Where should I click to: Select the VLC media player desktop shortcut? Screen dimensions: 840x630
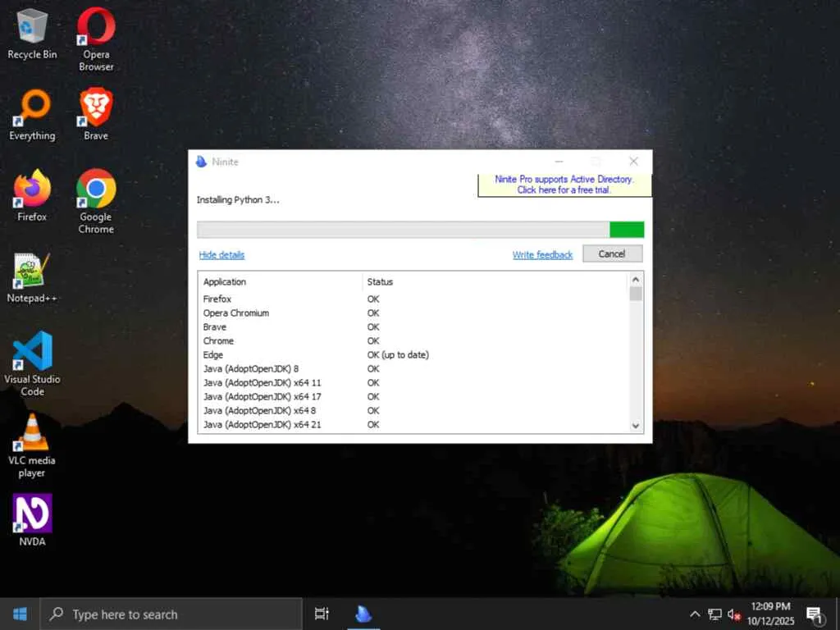32,445
